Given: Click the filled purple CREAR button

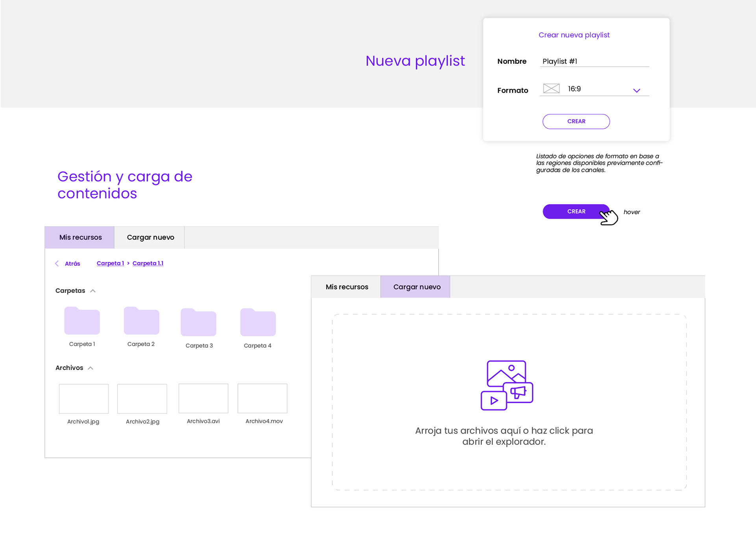Looking at the screenshot, I should coord(576,211).
